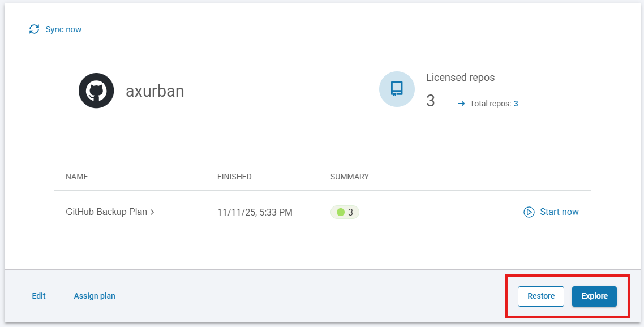
Task: Click the SUMMARY column header
Action: 349,177
